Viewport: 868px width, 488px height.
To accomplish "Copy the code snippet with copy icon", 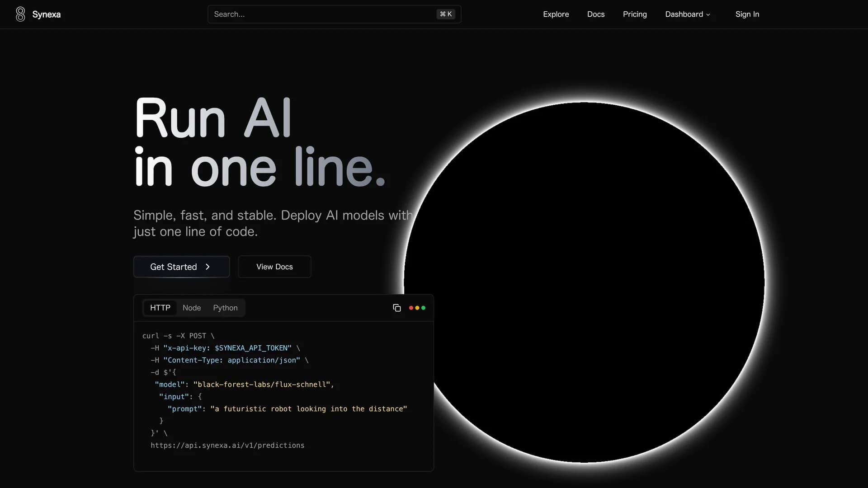I will pyautogui.click(x=397, y=308).
